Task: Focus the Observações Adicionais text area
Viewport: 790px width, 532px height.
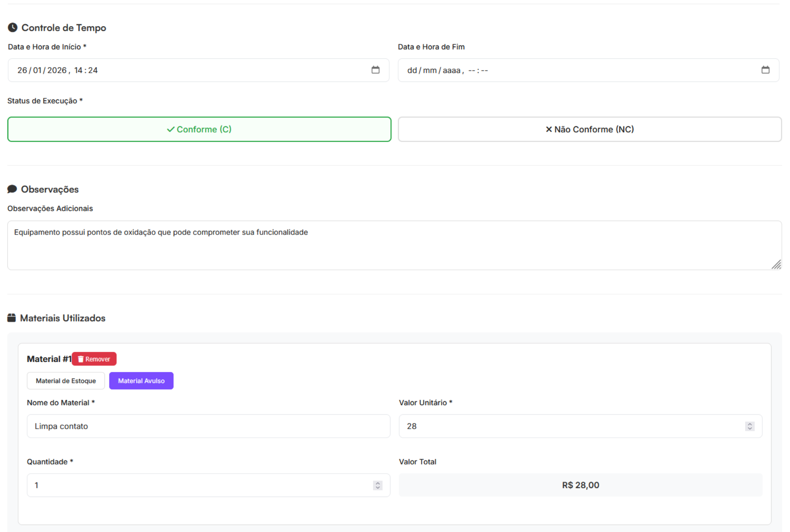Action: 394,246
